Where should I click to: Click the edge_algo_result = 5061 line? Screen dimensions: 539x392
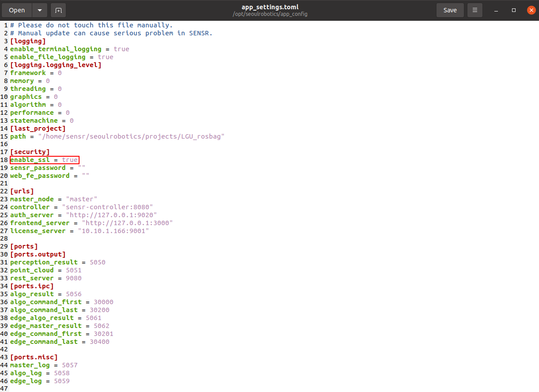[56, 318]
